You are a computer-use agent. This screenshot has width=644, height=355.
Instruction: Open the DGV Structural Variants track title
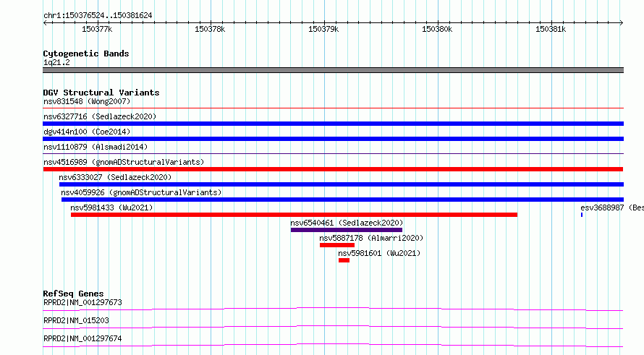pyautogui.click(x=101, y=93)
